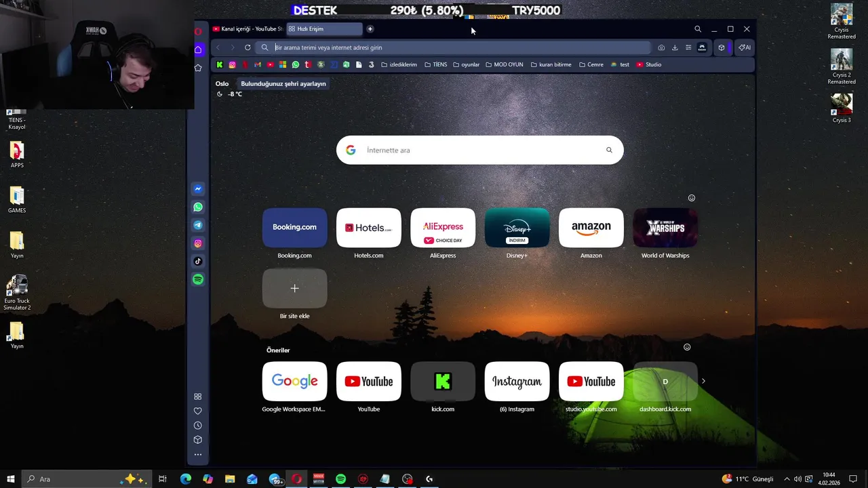The image size is (868, 488).
Task: Open Google Workspace suggestion tile
Action: pyautogui.click(x=294, y=382)
